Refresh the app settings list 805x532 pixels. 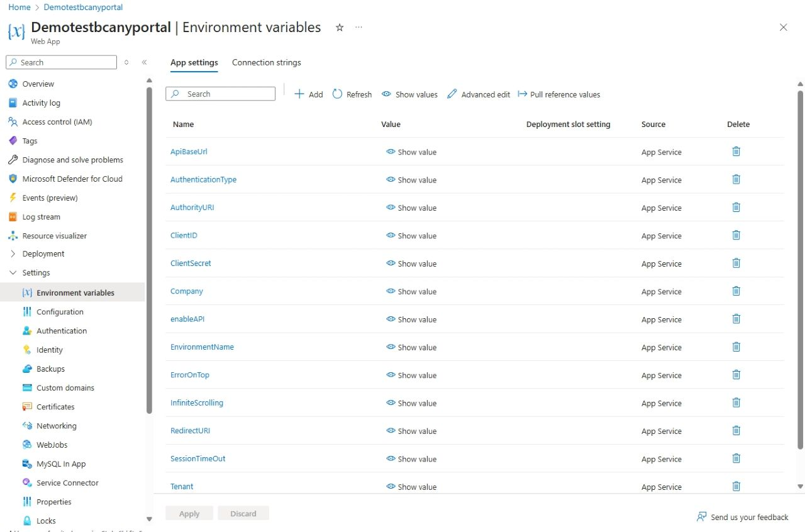click(x=352, y=94)
